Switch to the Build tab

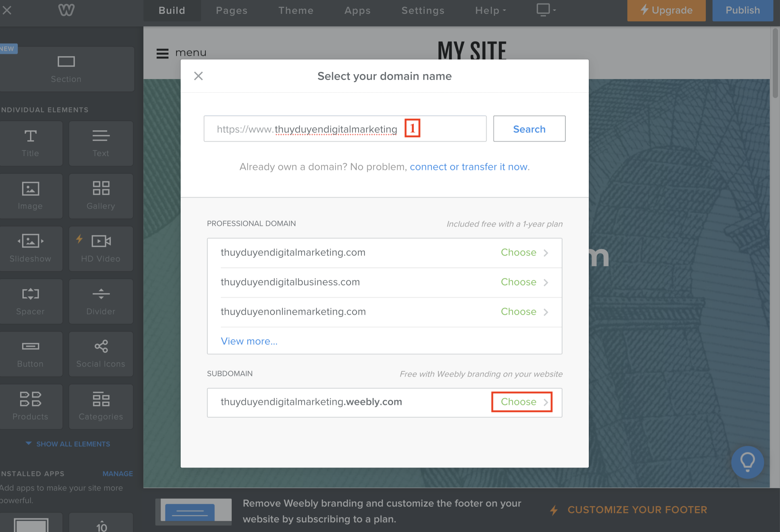(x=172, y=11)
